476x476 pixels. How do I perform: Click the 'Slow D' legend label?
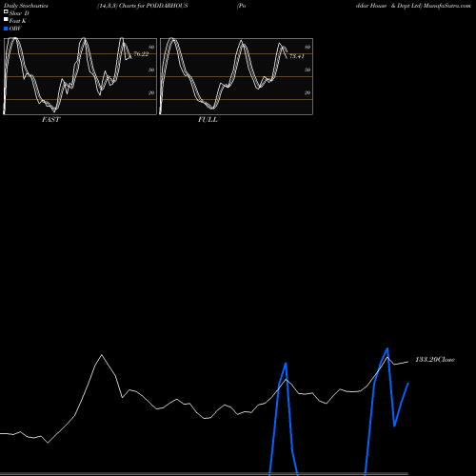[x=19, y=13]
